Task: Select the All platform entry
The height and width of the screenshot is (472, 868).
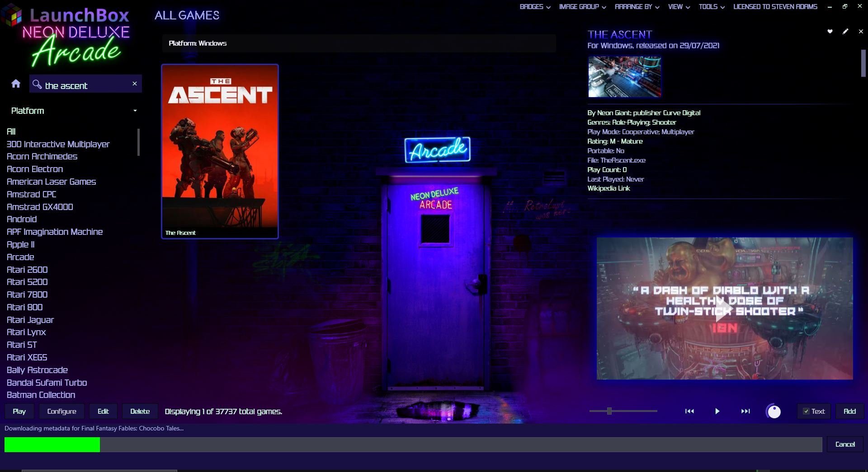Action: [x=11, y=131]
